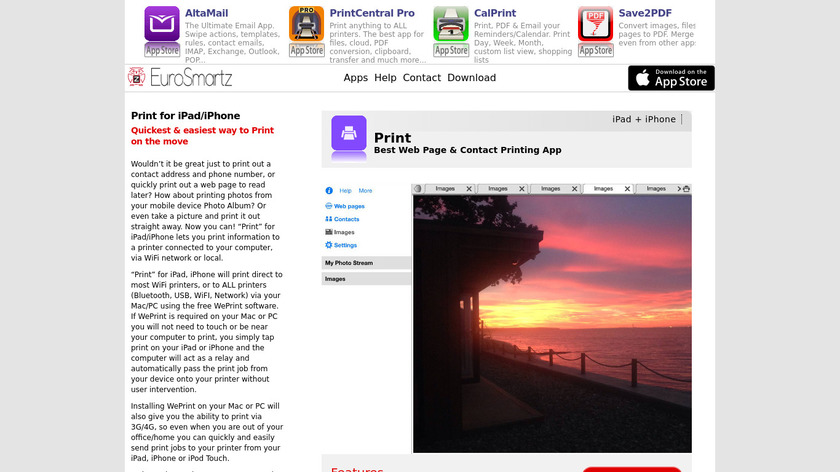
Task: Close the active white Images tab
Action: 627,189
